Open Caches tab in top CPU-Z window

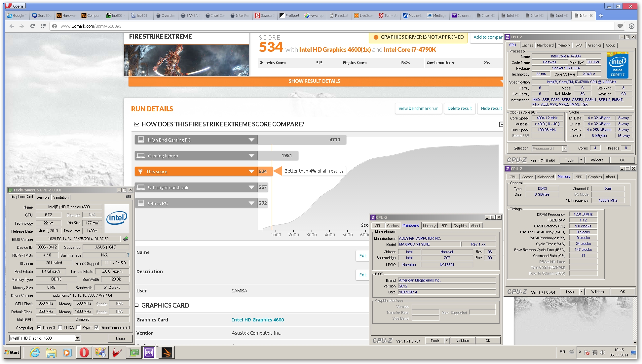(x=527, y=45)
